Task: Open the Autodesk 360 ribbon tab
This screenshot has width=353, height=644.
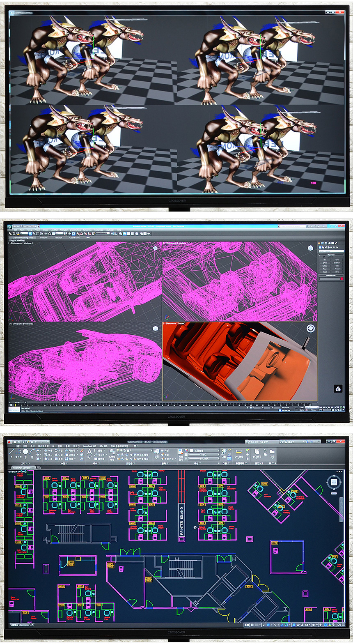Action: [89, 446]
